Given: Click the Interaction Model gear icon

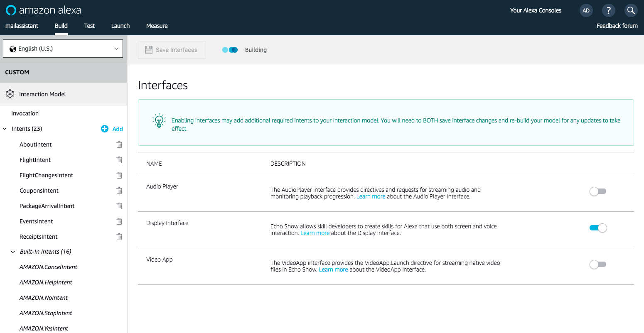Looking at the screenshot, I should [x=10, y=94].
